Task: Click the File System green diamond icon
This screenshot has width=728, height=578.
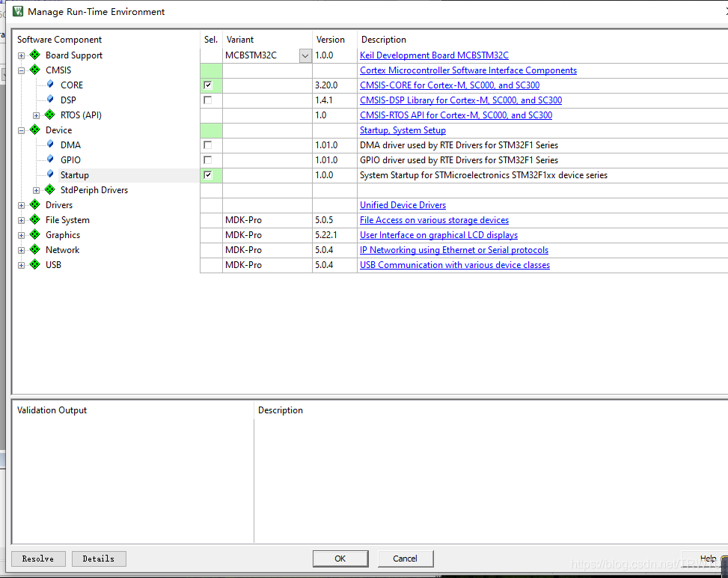Action: click(35, 219)
